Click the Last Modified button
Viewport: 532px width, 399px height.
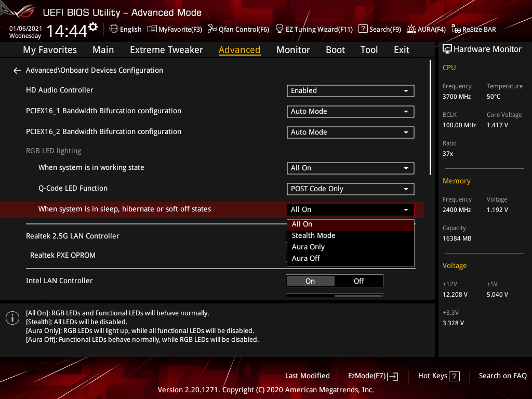308,376
